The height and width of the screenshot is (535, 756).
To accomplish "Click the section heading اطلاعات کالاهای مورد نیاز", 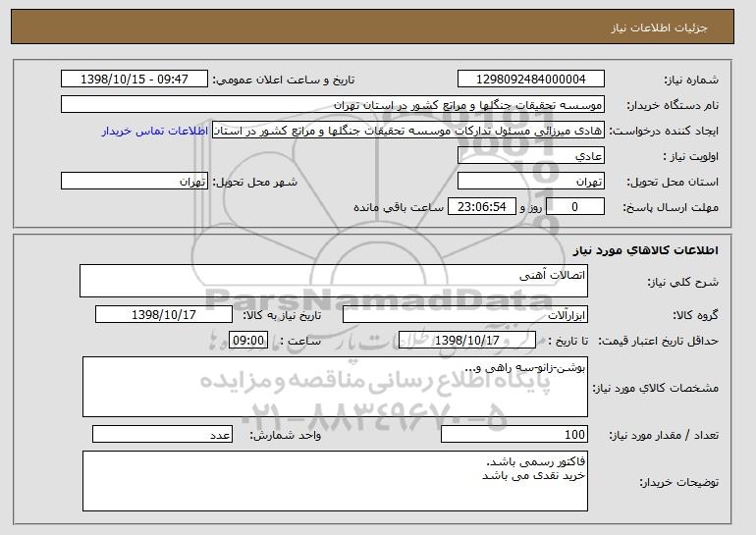I will 646,250.
